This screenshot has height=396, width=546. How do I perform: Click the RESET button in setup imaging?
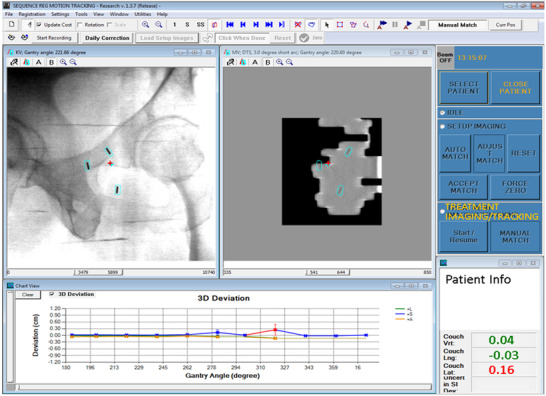point(523,153)
